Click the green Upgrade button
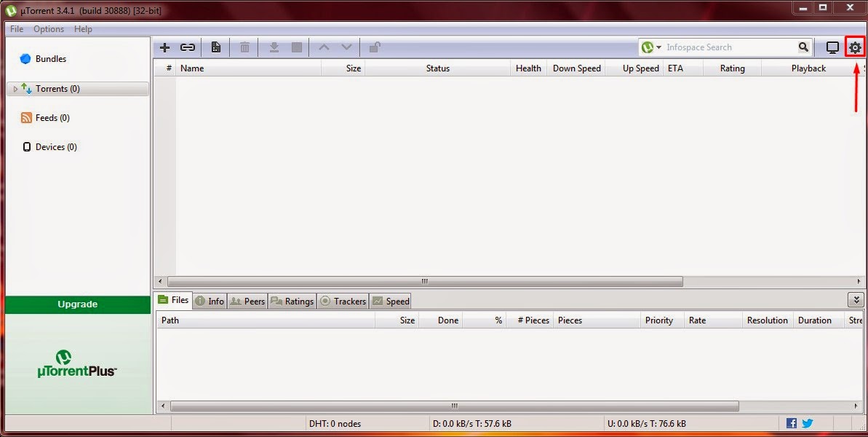868x437 pixels. tap(78, 304)
